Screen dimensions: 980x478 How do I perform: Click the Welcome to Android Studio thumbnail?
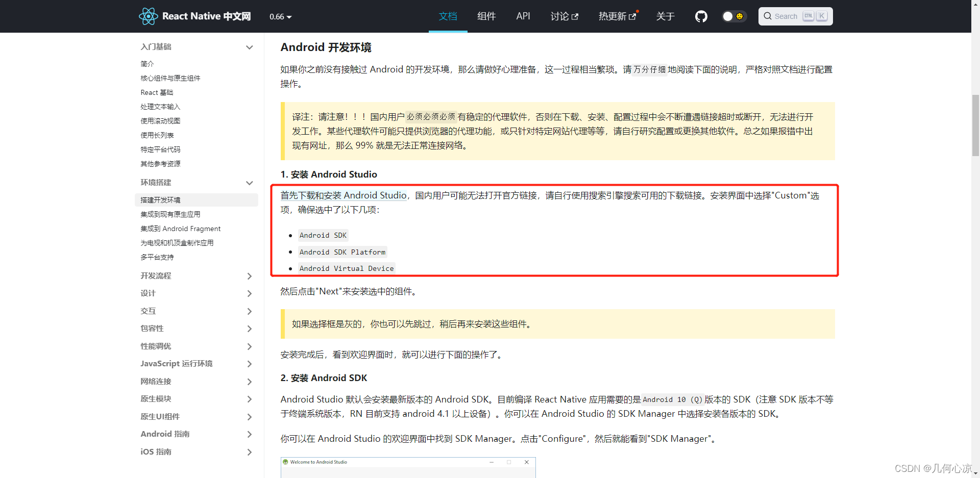point(408,467)
